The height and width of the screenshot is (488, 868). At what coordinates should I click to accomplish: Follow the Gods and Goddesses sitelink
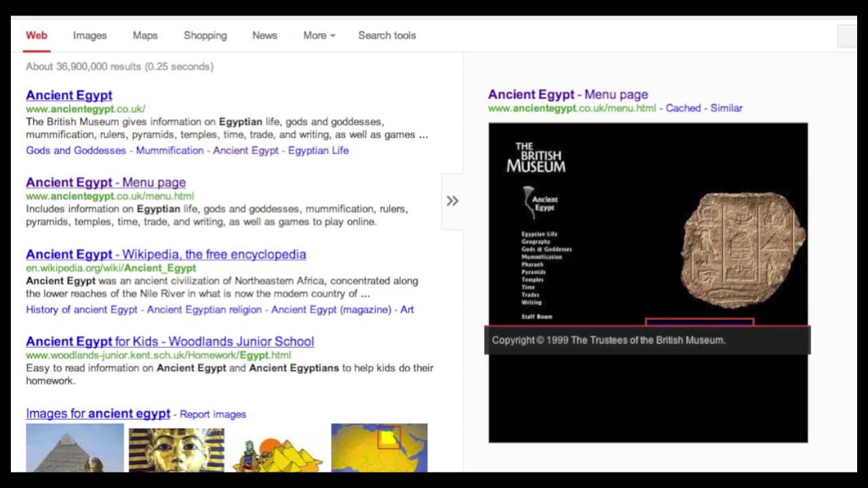click(x=76, y=150)
